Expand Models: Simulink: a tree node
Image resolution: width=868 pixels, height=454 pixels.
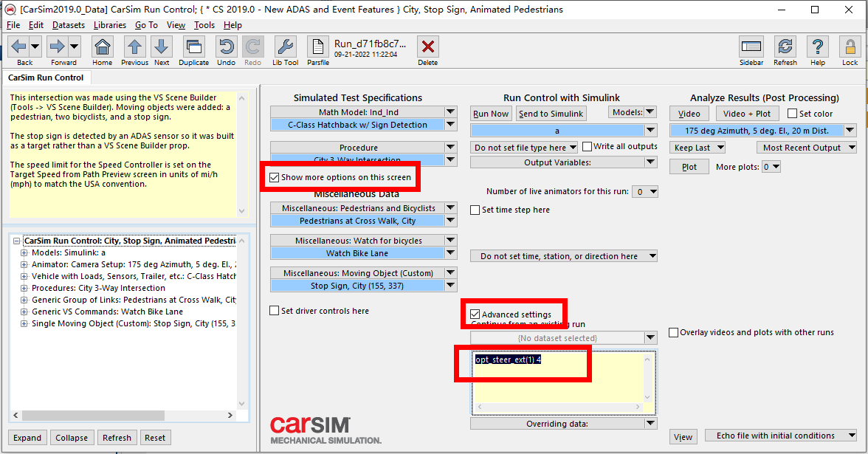point(24,252)
